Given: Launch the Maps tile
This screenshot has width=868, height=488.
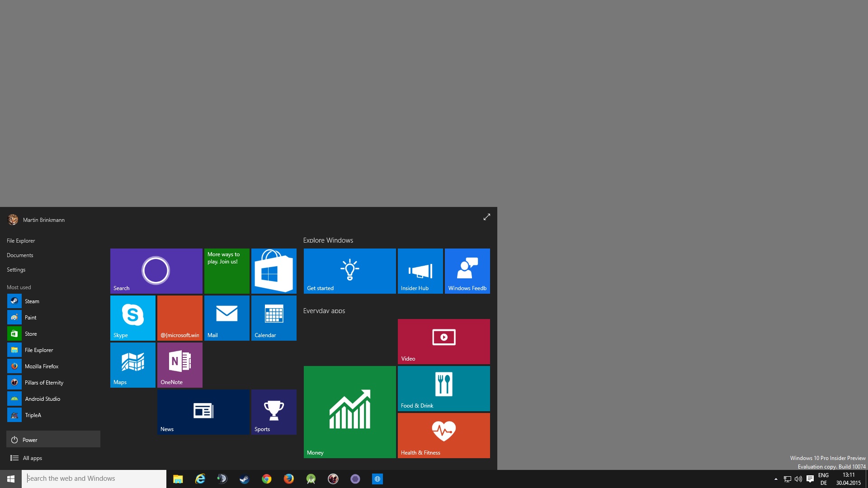Looking at the screenshot, I should 132,365.
